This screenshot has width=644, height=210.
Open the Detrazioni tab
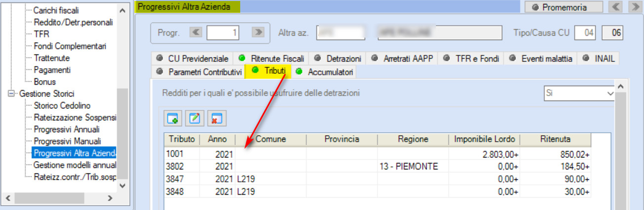[x=338, y=58]
